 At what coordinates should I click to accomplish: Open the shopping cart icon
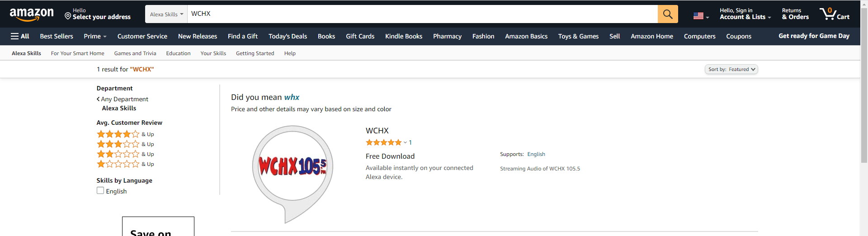(835, 14)
